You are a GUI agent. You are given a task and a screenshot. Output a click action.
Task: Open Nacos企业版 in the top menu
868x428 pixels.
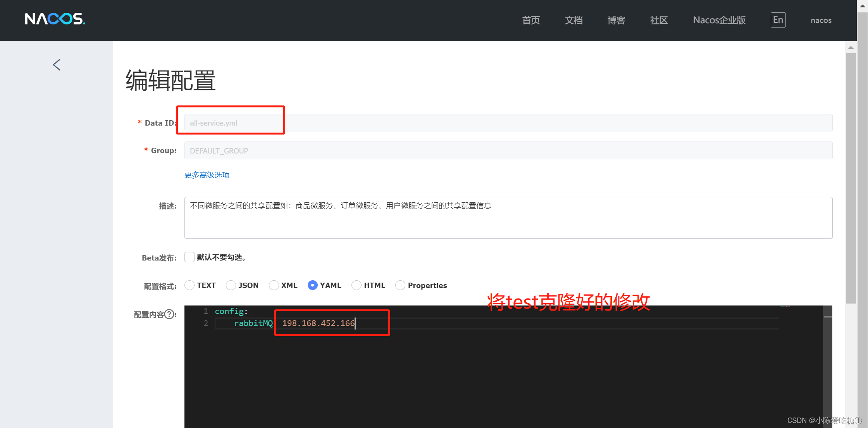[x=719, y=20]
